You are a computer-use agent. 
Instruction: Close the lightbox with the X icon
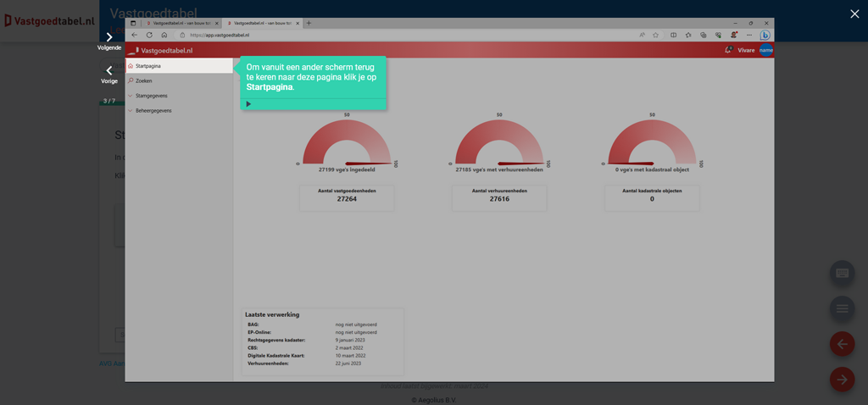[x=854, y=14]
